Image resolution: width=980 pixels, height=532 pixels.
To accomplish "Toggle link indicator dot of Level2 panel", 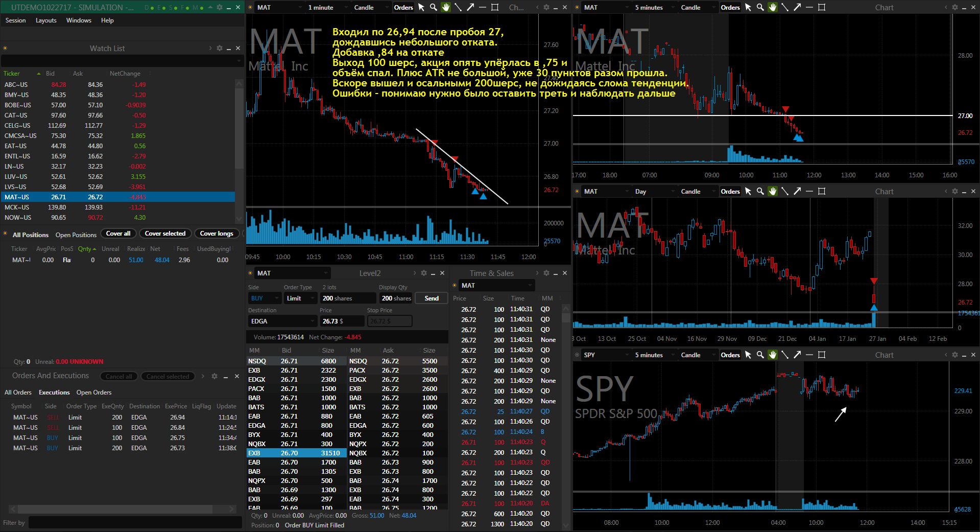I will [x=250, y=273].
